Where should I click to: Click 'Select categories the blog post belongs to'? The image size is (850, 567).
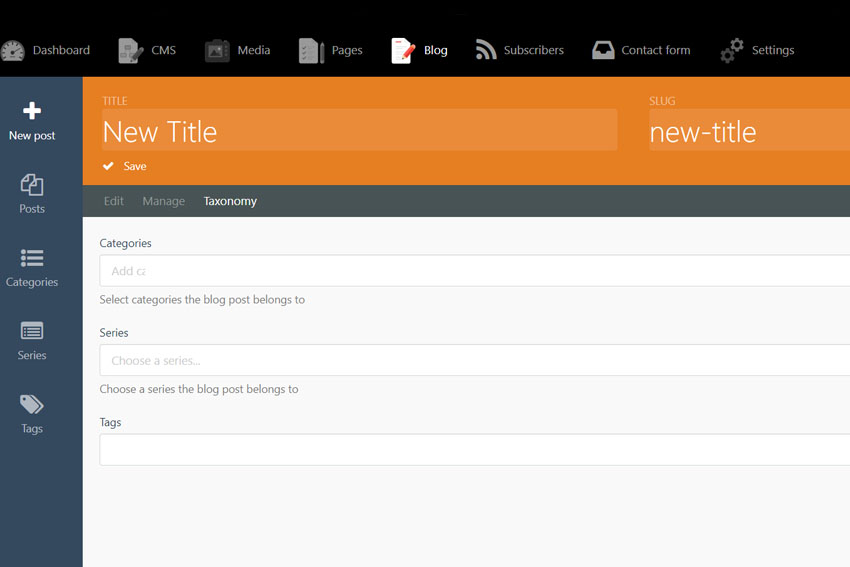click(202, 300)
